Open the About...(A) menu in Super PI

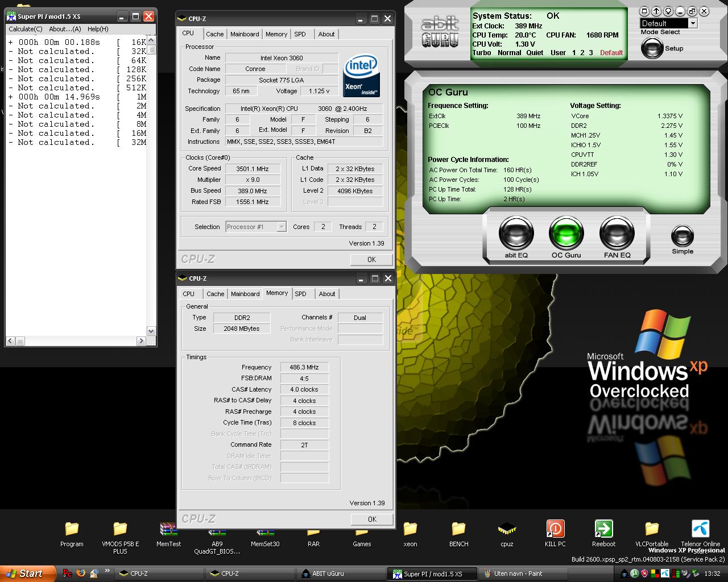tap(65, 29)
